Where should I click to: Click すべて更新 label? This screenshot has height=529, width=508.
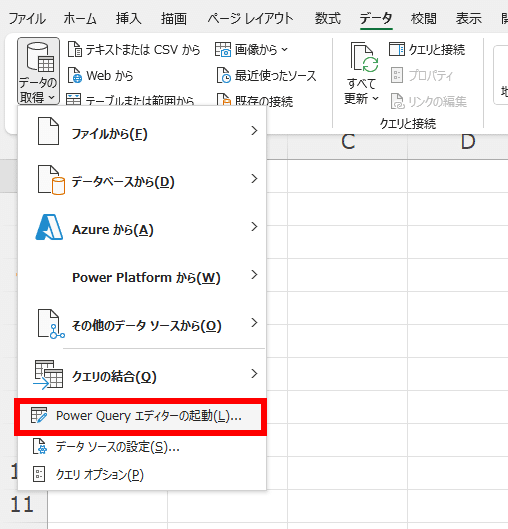361,91
